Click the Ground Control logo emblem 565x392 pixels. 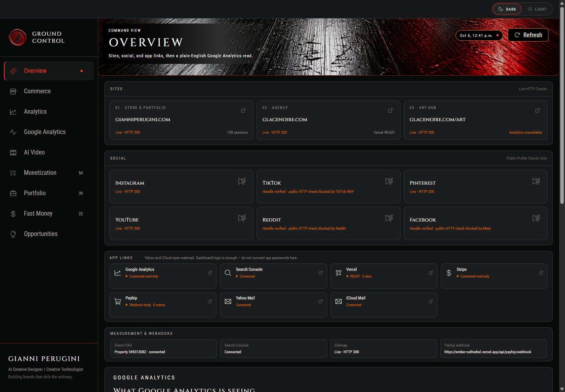point(17,37)
